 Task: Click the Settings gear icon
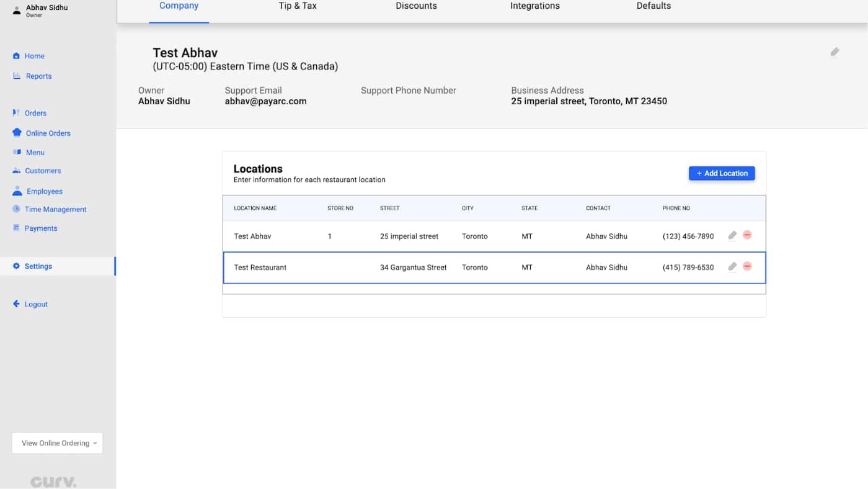[x=16, y=266]
